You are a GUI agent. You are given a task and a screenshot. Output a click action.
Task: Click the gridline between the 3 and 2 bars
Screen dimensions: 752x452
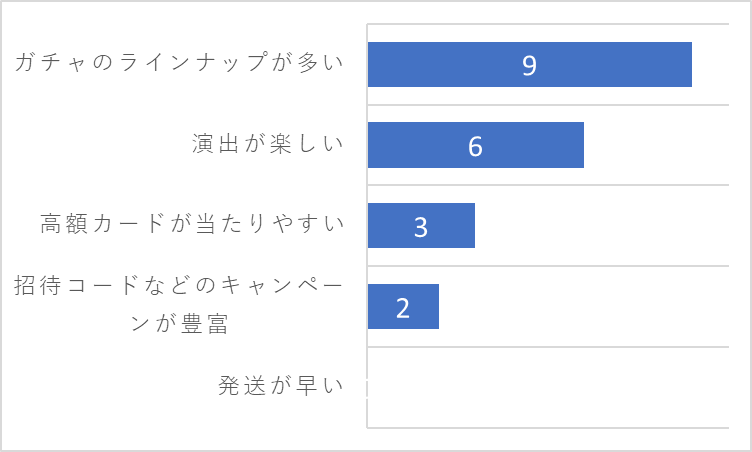click(548, 266)
